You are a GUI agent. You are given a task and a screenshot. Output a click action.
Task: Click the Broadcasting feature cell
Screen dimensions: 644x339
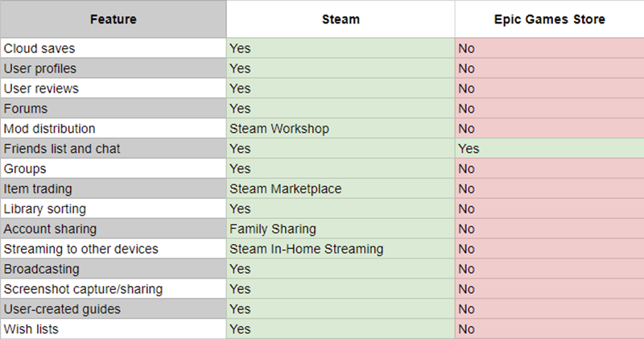tap(114, 269)
